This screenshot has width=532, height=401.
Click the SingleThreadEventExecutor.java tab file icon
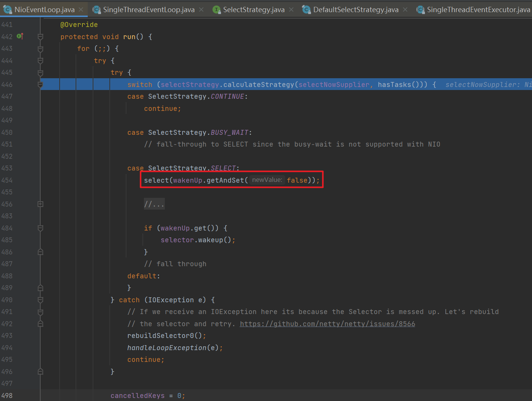420,9
